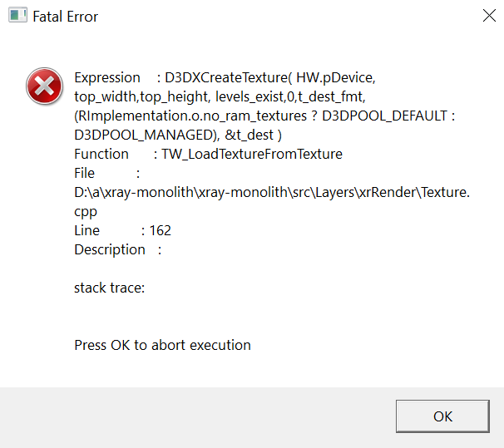Image resolution: width=504 pixels, height=448 pixels.
Task: Click the "stack trace:" text
Action: coord(110,288)
